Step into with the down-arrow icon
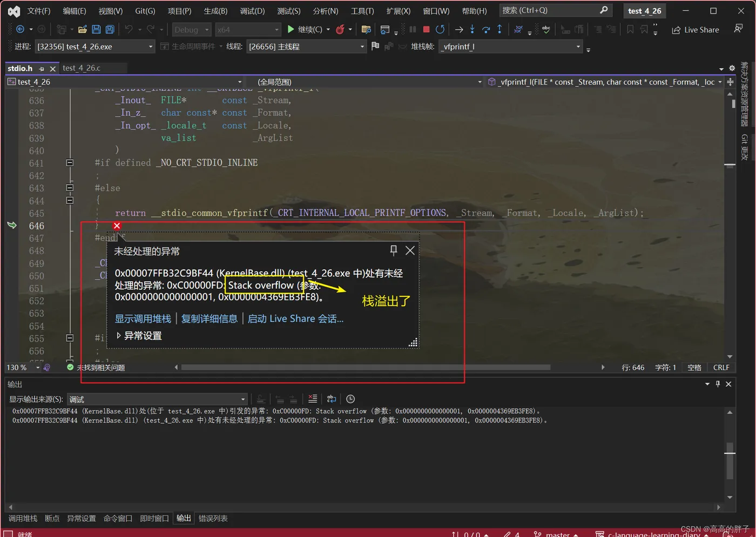 472,29
